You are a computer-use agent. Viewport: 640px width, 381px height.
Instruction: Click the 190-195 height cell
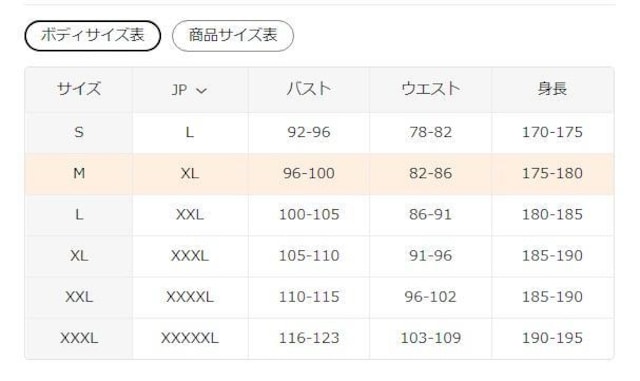[553, 338]
